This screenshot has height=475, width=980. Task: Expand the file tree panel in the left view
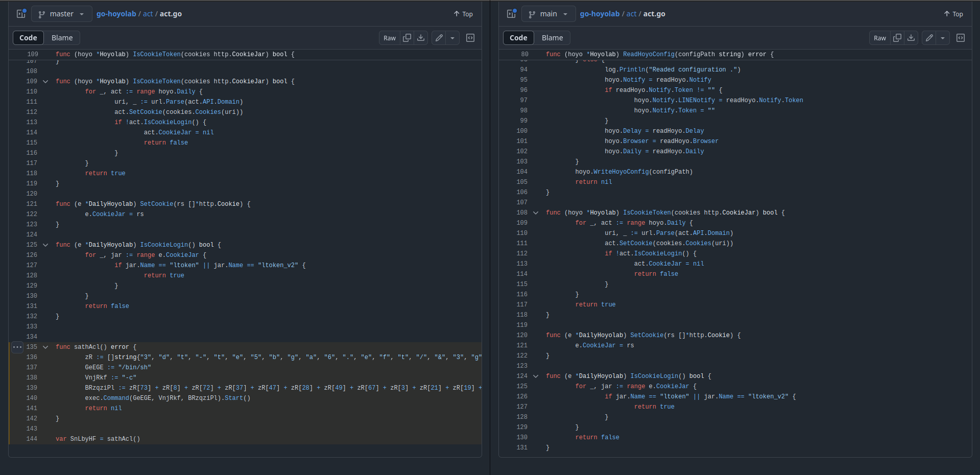coord(20,14)
